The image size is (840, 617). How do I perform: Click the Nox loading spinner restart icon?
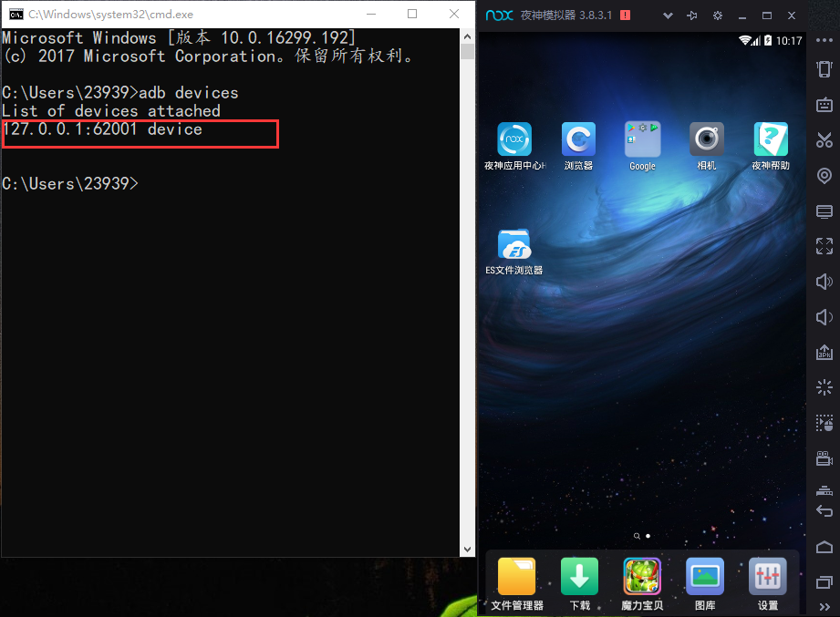click(824, 387)
